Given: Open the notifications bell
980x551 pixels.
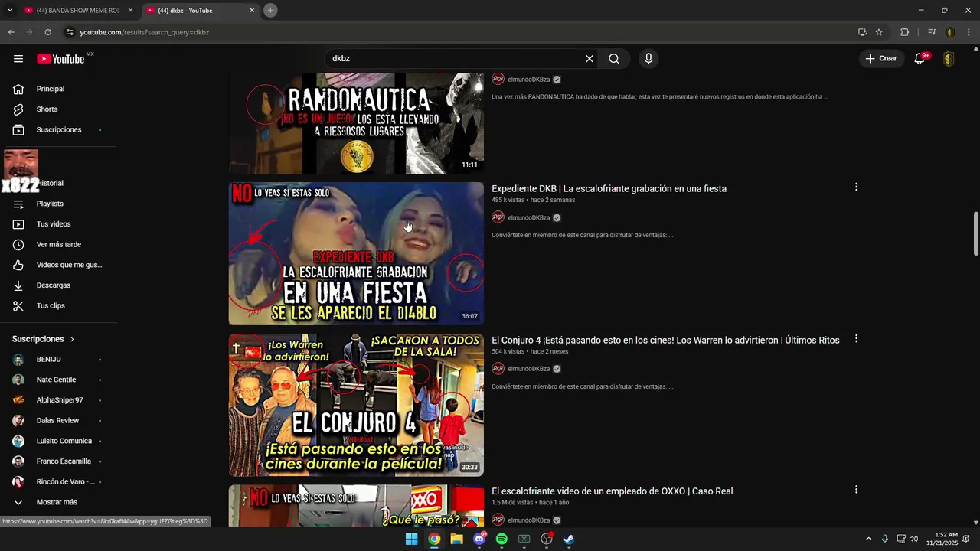Looking at the screenshot, I should pyautogui.click(x=920, y=59).
